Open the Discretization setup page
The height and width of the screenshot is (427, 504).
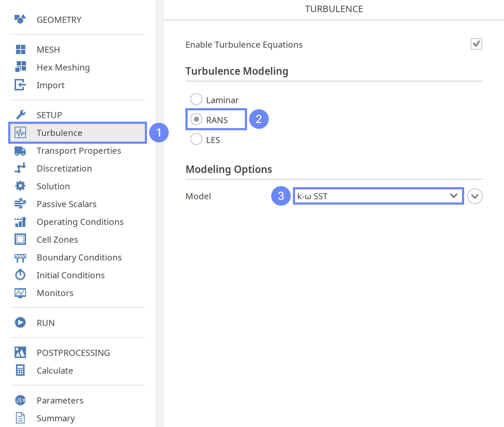64,168
